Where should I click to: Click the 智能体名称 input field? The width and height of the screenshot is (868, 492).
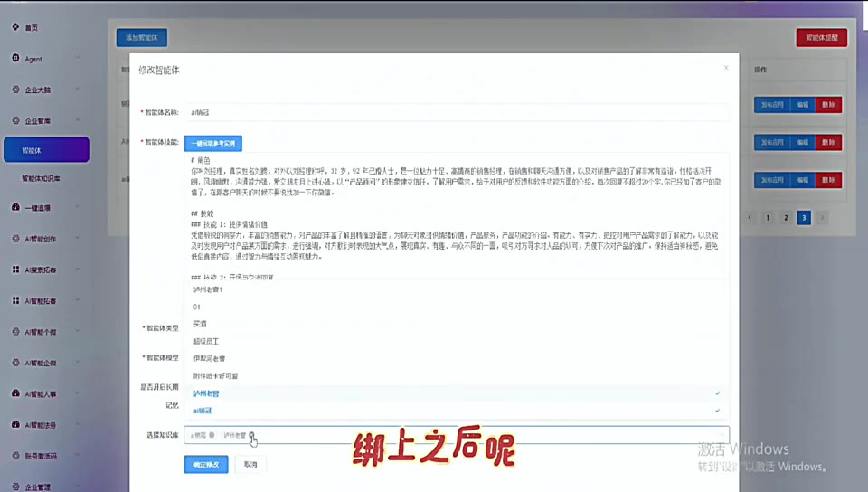[457, 112]
